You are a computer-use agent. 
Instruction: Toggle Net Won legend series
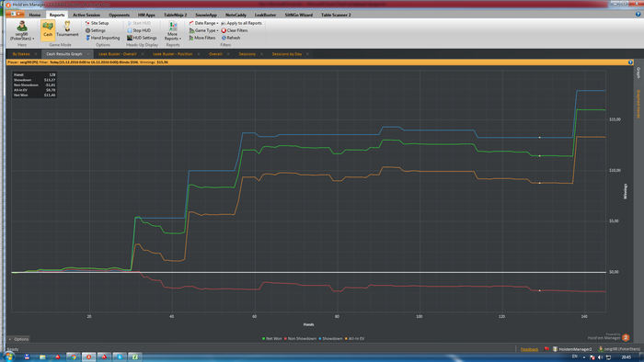point(272,339)
